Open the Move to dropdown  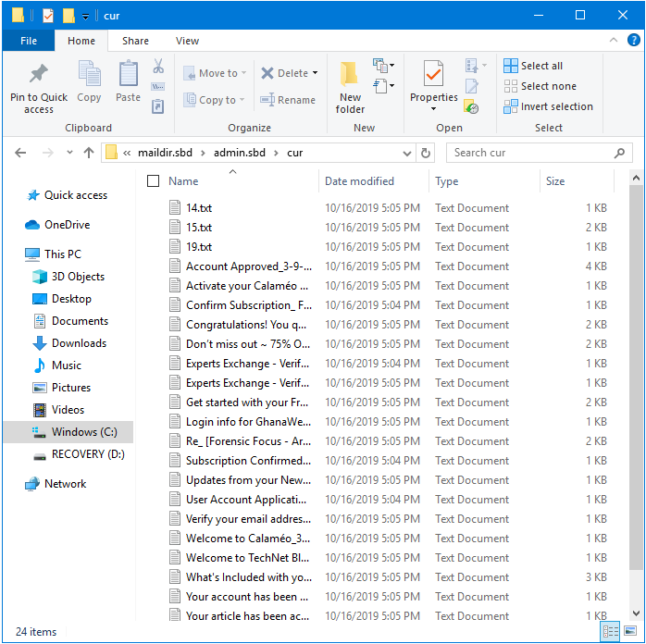[214, 73]
